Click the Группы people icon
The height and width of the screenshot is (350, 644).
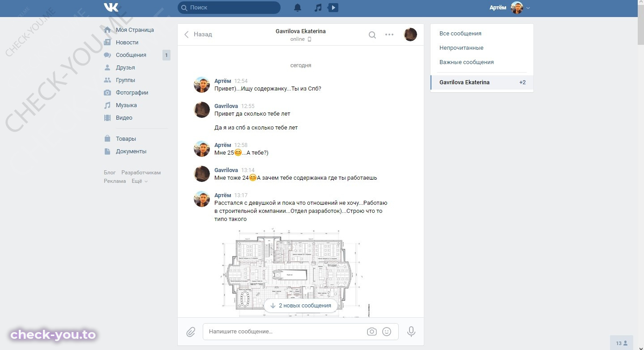click(x=107, y=80)
